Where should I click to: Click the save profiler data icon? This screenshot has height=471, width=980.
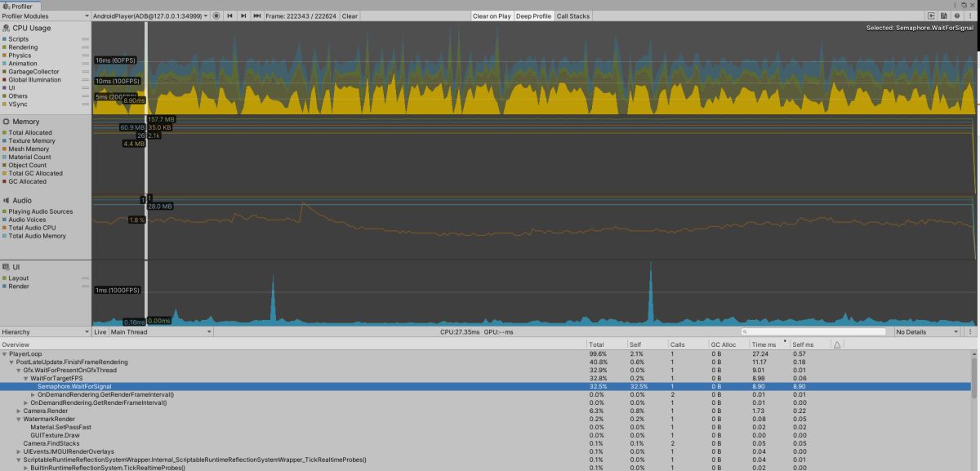click(x=944, y=16)
